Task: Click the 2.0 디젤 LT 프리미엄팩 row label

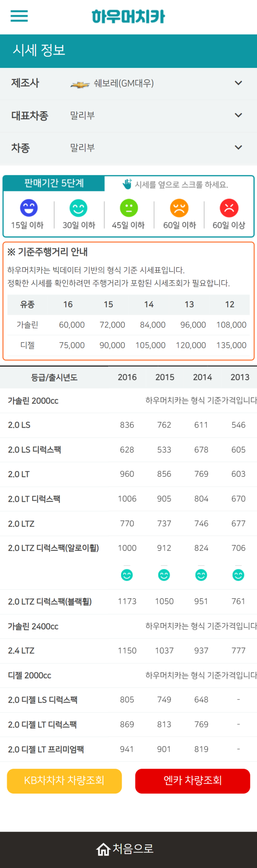Action: coord(46,750)
